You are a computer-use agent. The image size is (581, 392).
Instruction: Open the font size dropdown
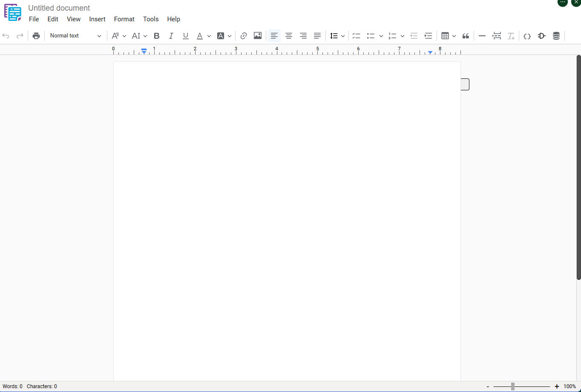[139, 36]
